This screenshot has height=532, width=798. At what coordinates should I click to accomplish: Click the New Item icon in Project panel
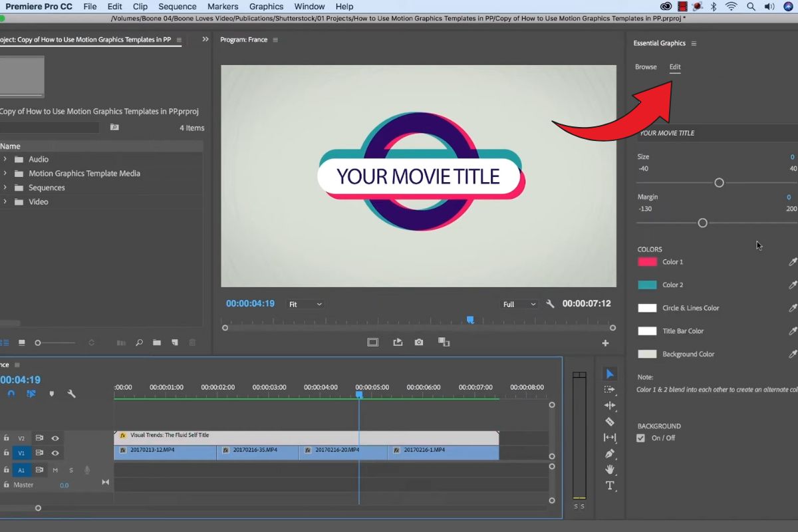[175, 342]
